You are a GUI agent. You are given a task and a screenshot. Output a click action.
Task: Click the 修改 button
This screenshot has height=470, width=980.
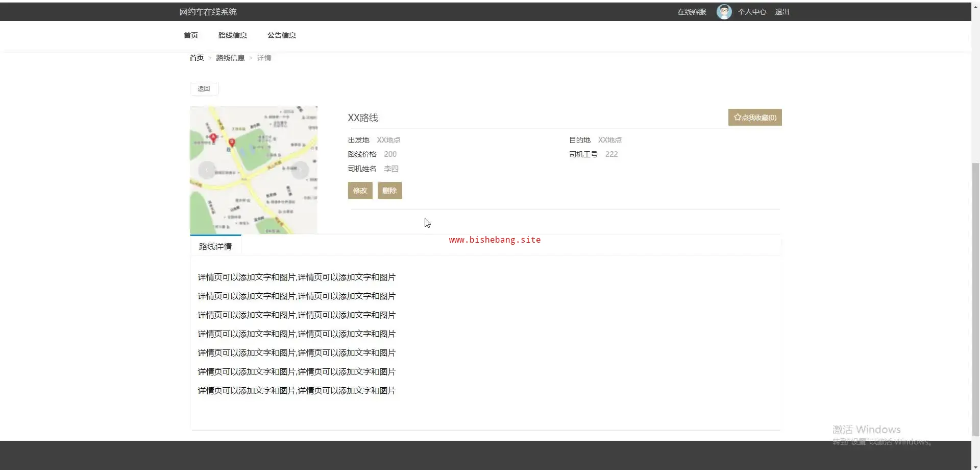pos(360,191)
